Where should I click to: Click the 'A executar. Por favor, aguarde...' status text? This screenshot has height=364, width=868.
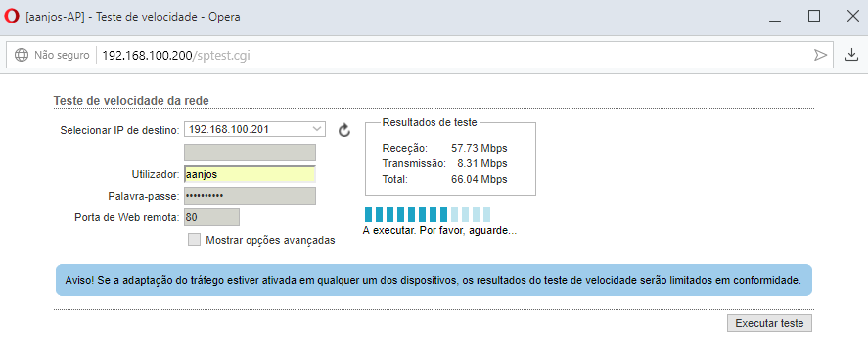pos(439,231)
